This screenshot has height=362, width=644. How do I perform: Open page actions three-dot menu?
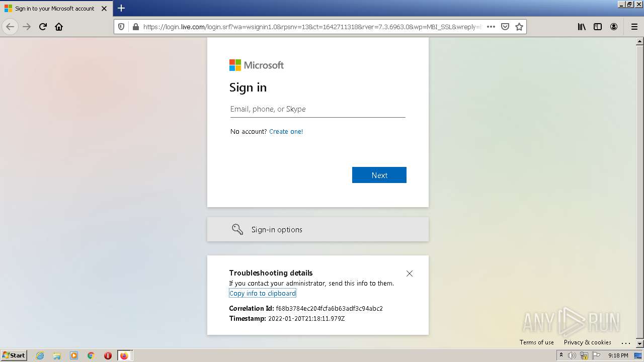pos(491,27)
